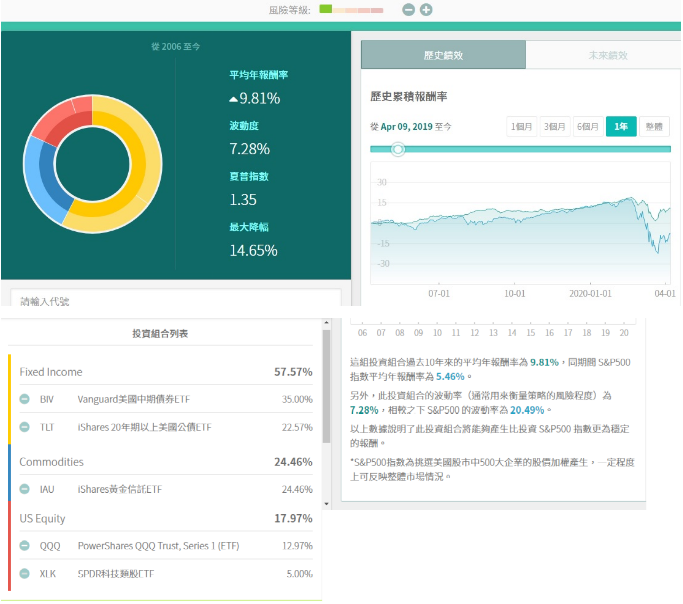Viewport: 683px width, 604px height.
Task: Expand the Commodities category row
Action: click(165, 462)
